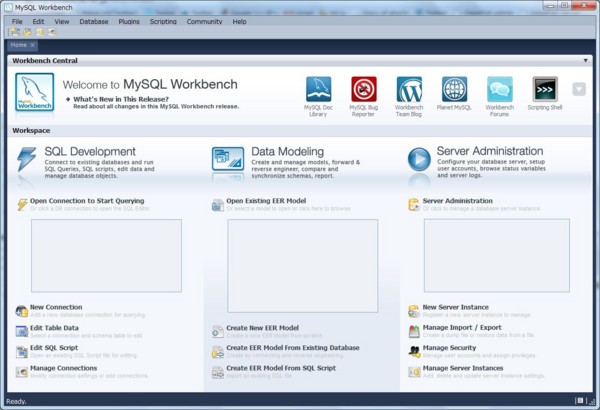Screen dimensions: 600x410
Task: Launch the Scripting Shell icon
Action: (x=545, y=89)
